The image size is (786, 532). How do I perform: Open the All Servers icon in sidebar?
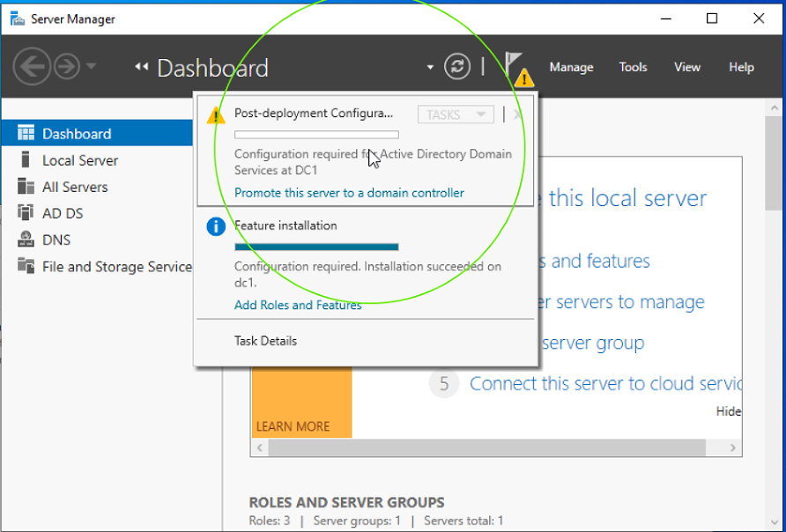26,187
